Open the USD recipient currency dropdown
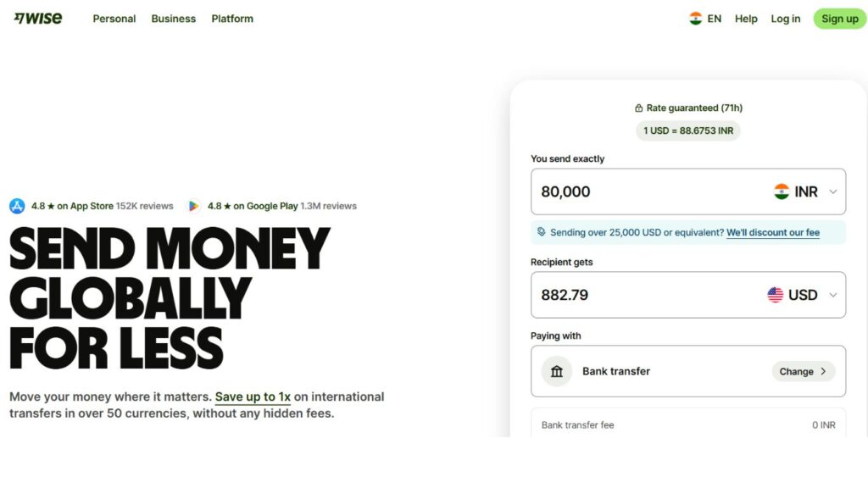Screen dimensions: 868x488 (x=802, y=295)
